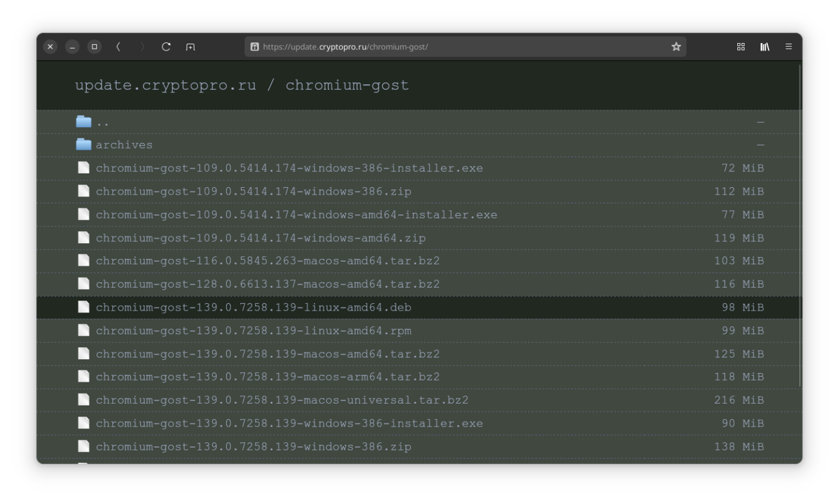This screenshot has width=839, height=504.
Task: Click file icon for 109.0.5414.174-windows-386-installer.exe
Action: pyautogui.click(x=84, y=168)
